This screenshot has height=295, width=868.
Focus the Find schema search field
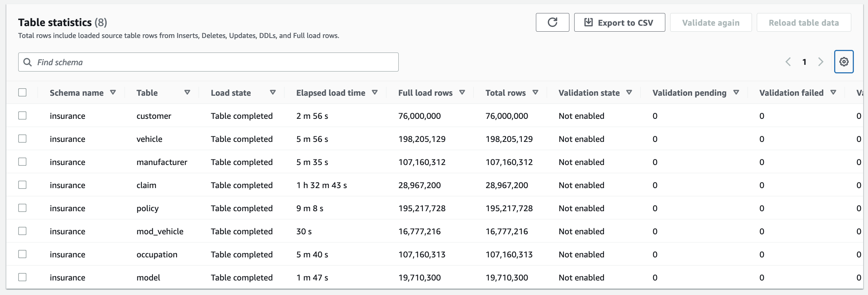pyautogui.click(x=208, y=62)
